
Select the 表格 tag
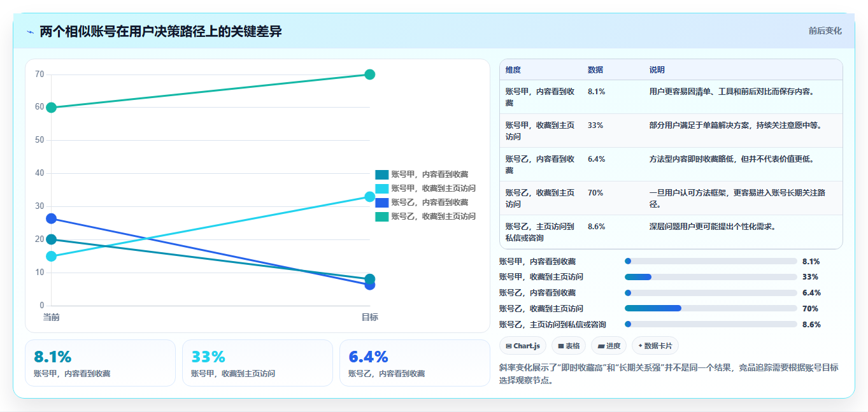pos(569,345)
